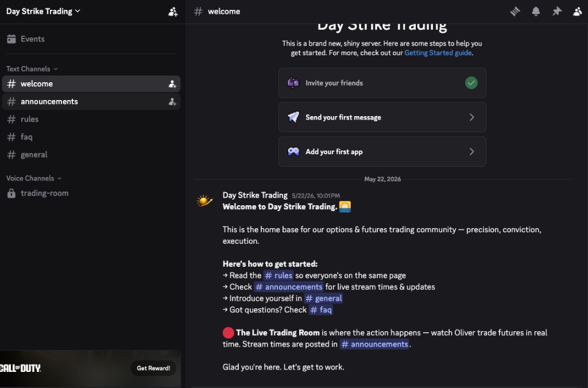This screenshot has width=588, height=388.
Task: Open the faq channel in sidebar
Action: (x=91, y=137)
